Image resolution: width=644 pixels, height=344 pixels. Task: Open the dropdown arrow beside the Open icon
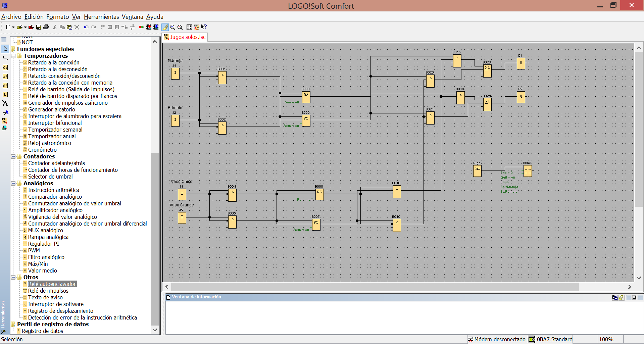click(25, 27)
